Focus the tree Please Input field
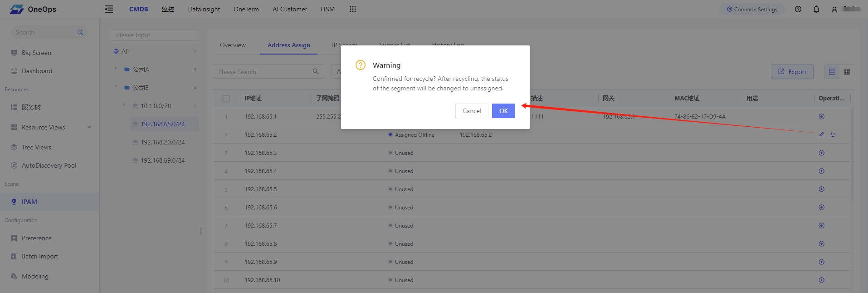Viewport: 868px width, 293px height. (x=155, y=35)
